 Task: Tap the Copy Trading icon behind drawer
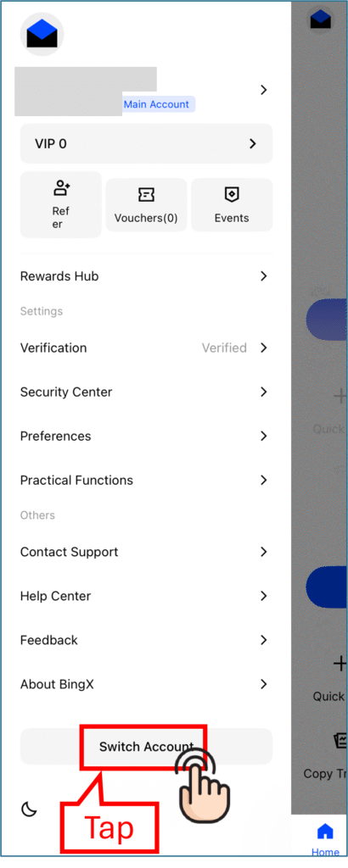340,741
